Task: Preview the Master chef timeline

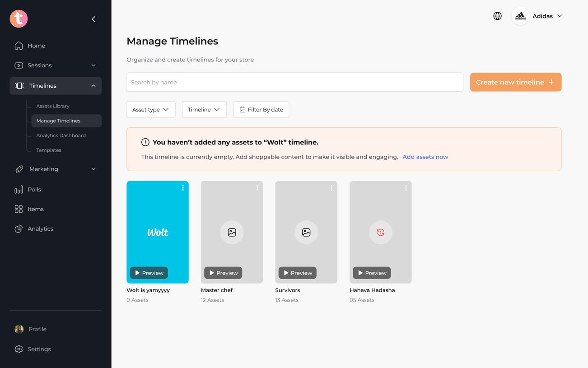Action: [x=223, y=273]
